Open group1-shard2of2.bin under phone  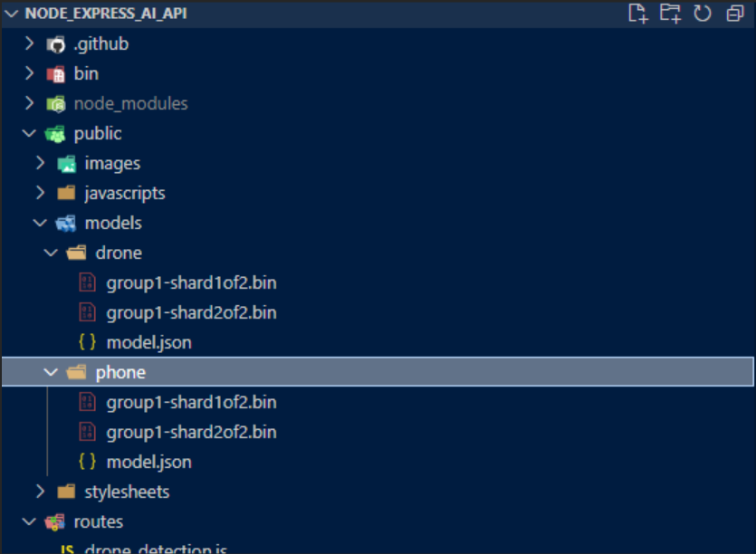pyautogui.click(x=191, y=433)
